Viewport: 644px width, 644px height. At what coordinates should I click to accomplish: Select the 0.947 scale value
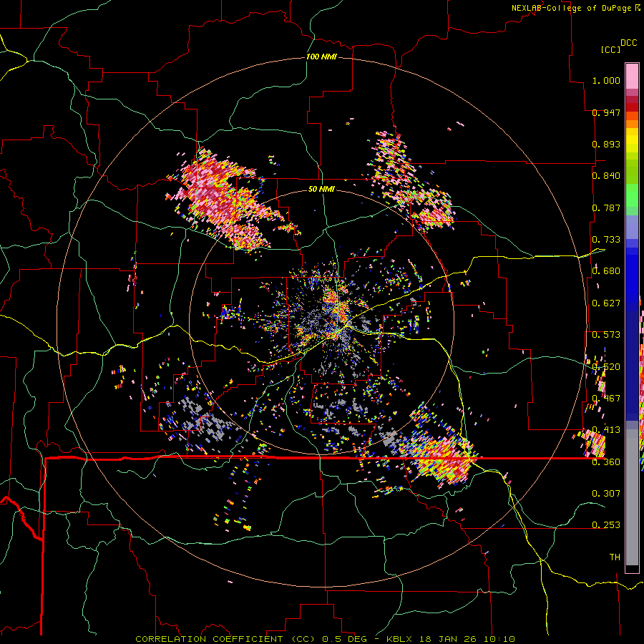point(606,112)
